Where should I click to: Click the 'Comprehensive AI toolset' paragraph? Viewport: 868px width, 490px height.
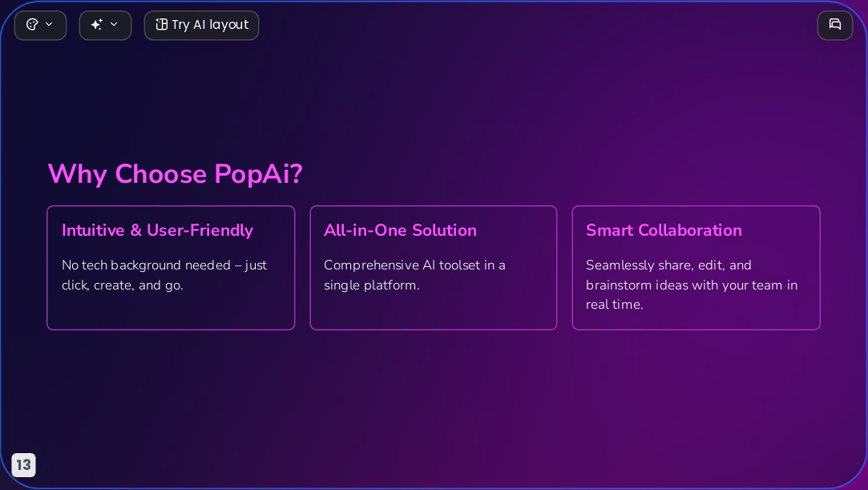(x=414, y=275)
